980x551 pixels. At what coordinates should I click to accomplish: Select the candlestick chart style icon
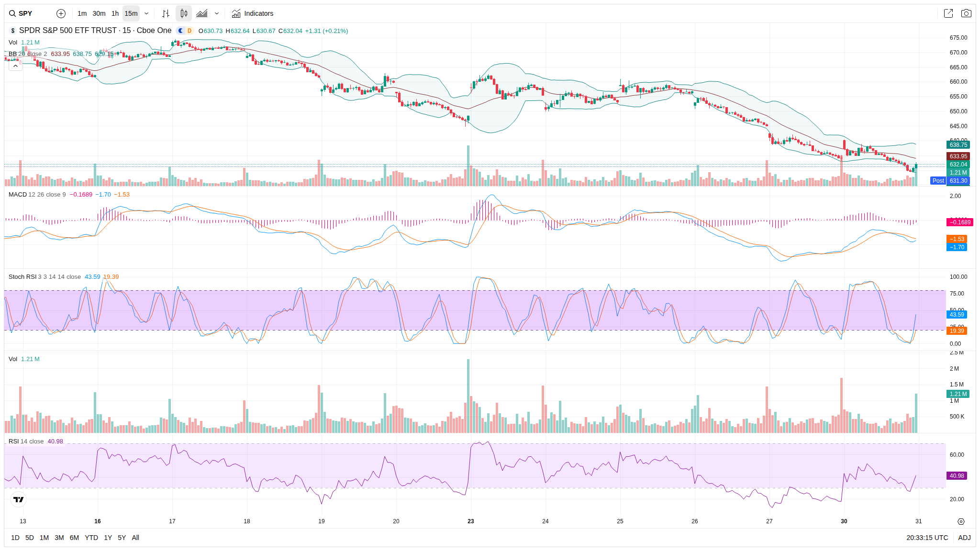[x=184, y=13]
